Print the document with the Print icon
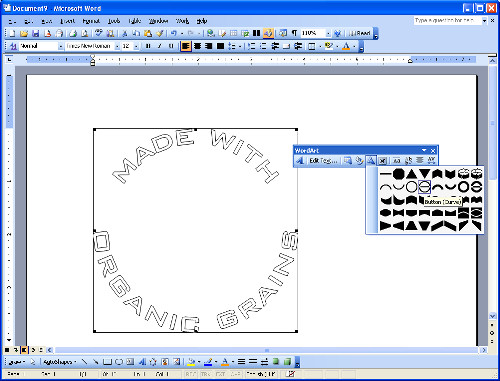The width and height of the screenshot is (500, 381). point(73,33)
